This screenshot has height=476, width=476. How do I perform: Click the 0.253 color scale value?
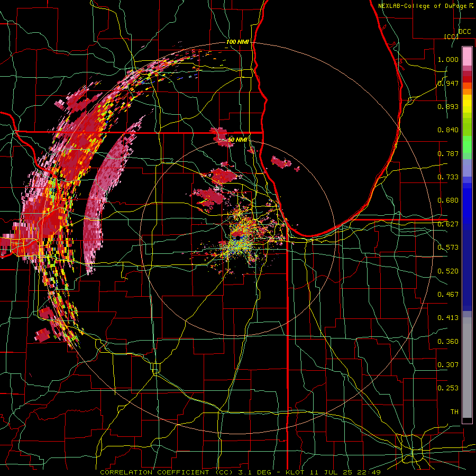click(x=448, y=388)
